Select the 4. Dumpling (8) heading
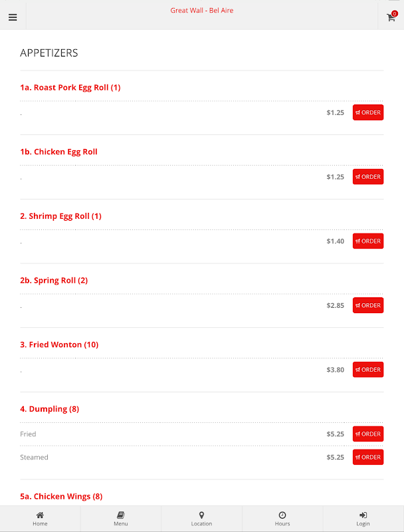This screenshot has width=404, height=532. click(49, 409)
